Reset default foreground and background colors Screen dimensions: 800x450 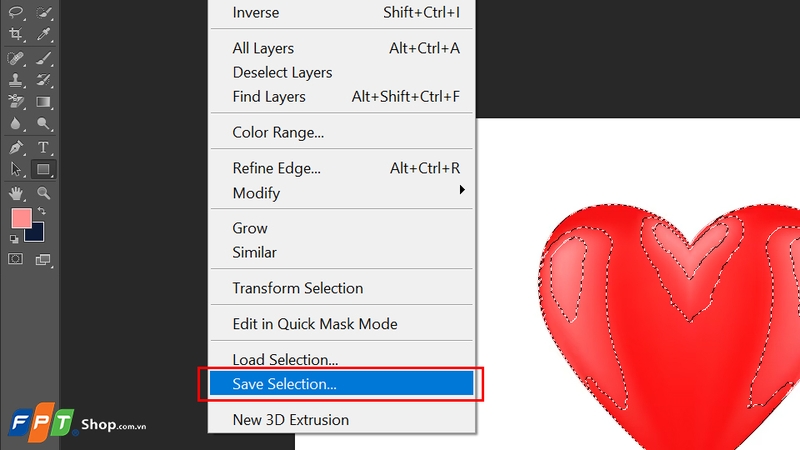point(14,238)
